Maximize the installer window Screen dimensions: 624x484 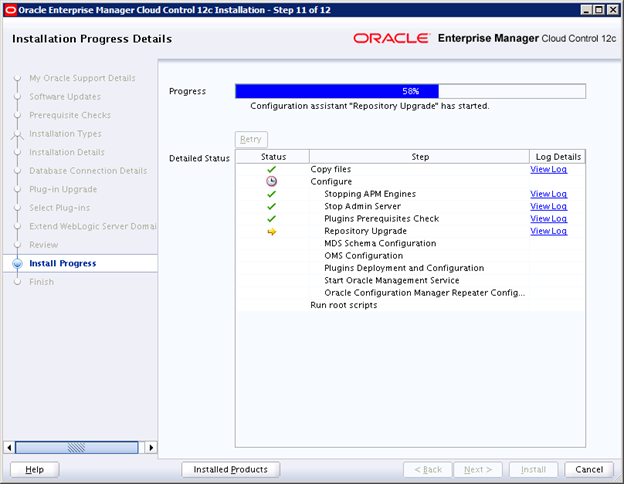[x=599, y=10]
